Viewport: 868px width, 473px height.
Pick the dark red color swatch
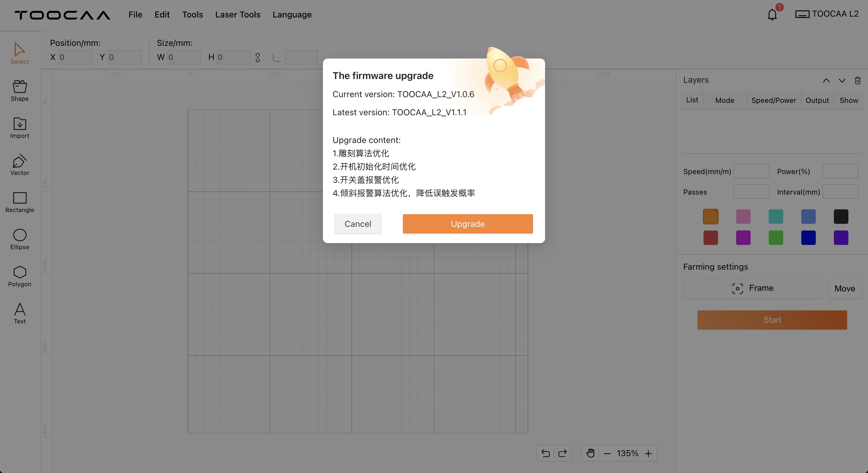[711, 238]
